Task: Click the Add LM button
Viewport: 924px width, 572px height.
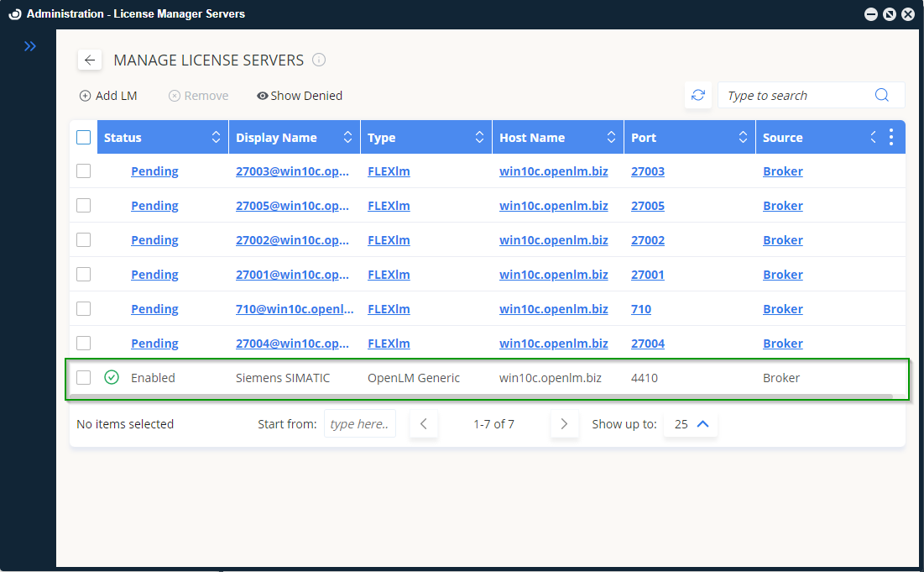Action: click(108, 96)
